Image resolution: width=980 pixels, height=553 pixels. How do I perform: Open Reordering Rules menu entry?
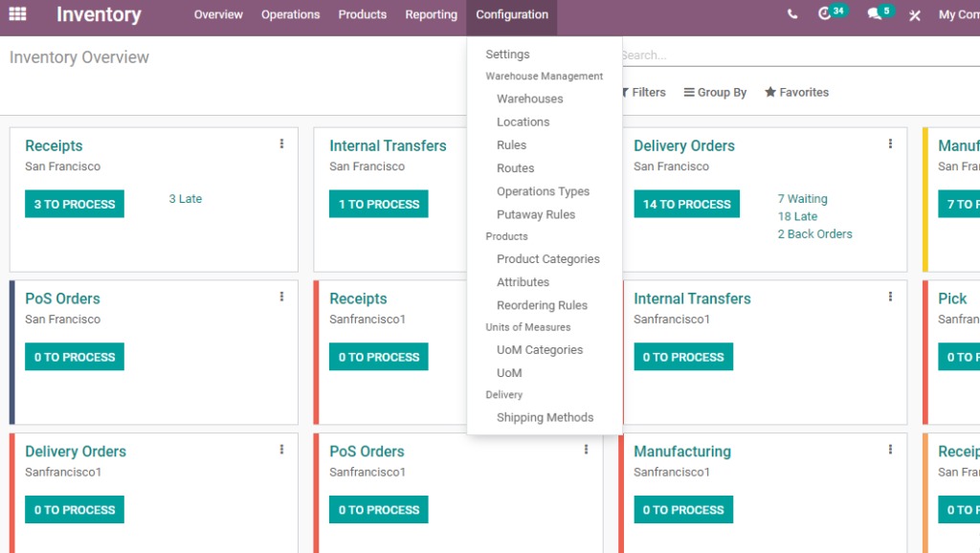click(542, 305)
